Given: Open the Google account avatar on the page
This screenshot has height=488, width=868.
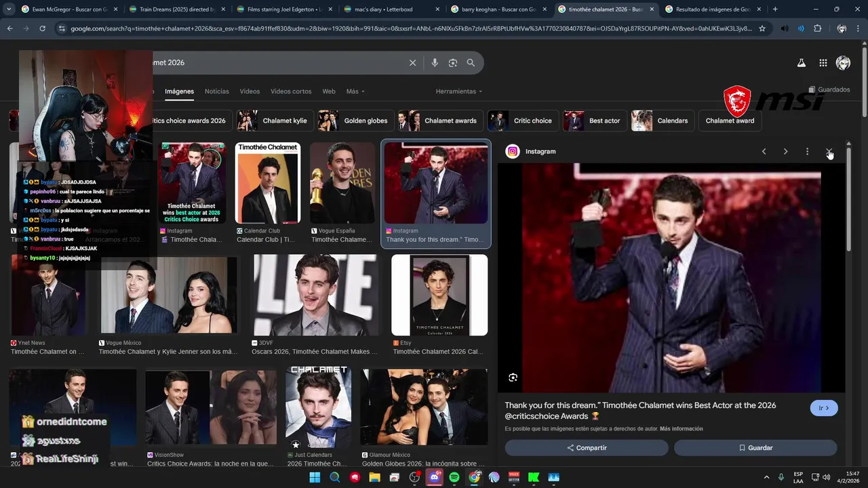Looking at the screenshot, I should (x=843, y=62).
